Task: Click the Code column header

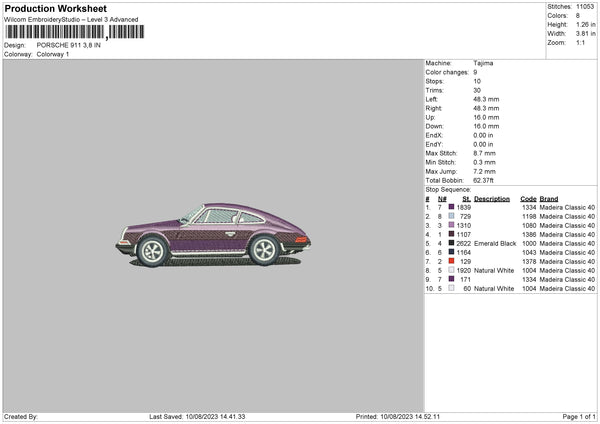Action: (529, 198)
